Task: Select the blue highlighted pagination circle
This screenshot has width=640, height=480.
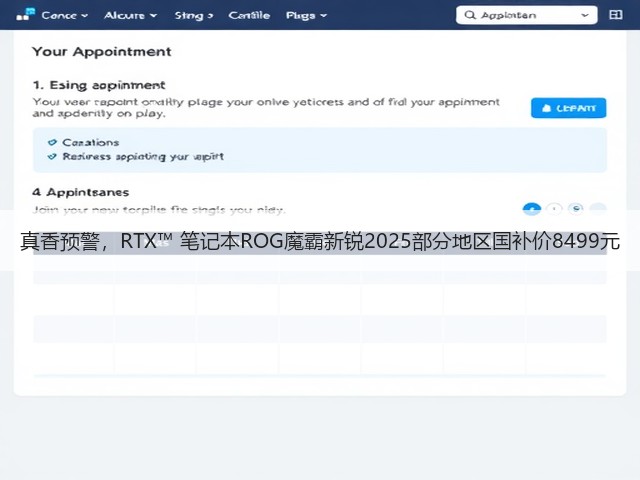Action: pyautogui.click(x=531, y=209)
